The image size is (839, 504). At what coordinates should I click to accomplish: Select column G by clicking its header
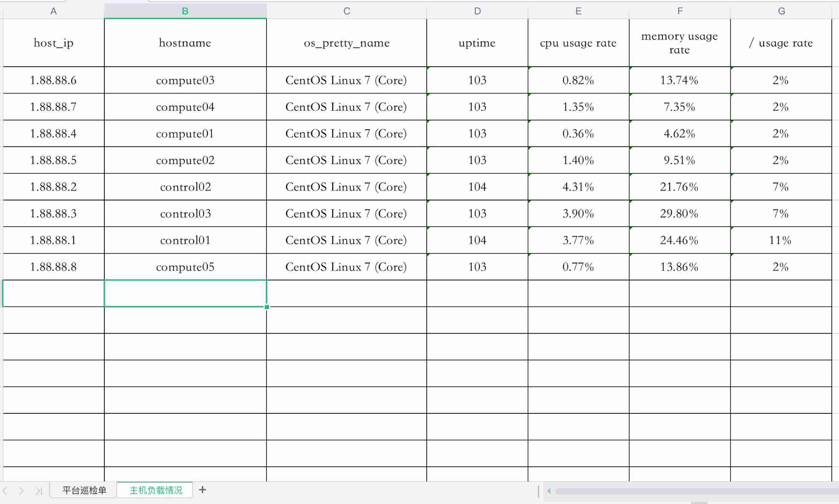781,11
